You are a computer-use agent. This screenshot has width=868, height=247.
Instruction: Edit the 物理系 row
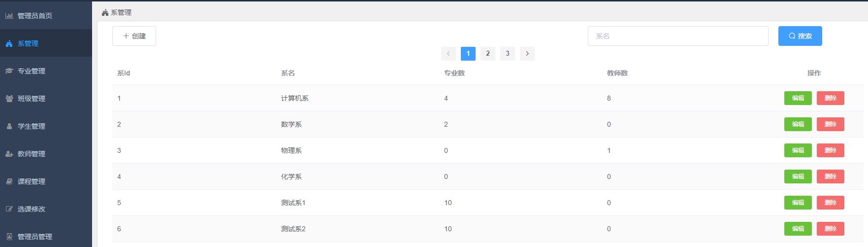(798, 150)
